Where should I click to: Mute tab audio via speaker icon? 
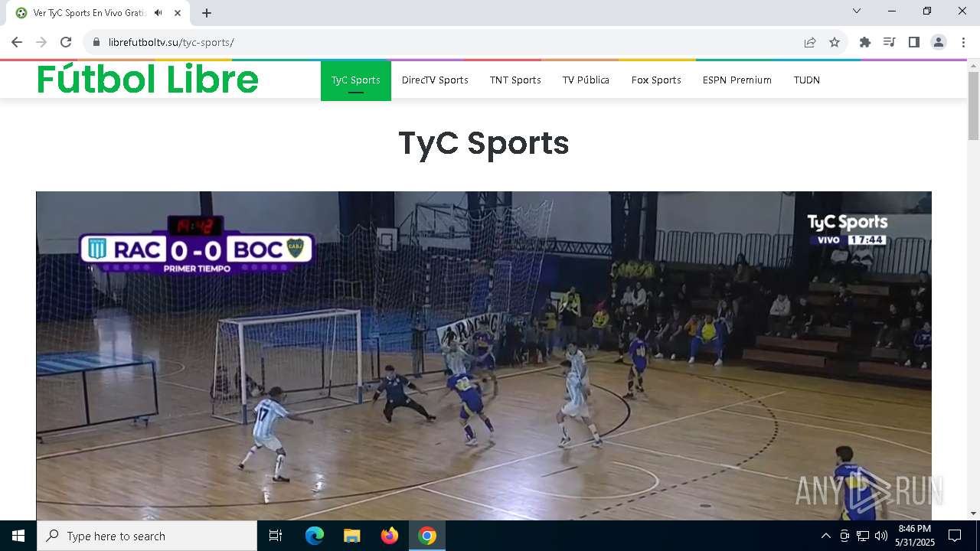click(158, 13)
